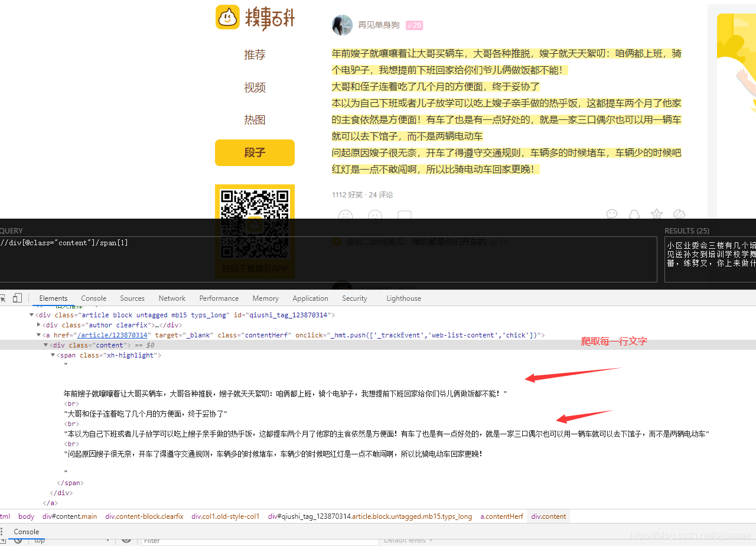Screen dimensions: 756x546
Task: Click the div#content.main breadcrumb
Action: click(70, 516)
